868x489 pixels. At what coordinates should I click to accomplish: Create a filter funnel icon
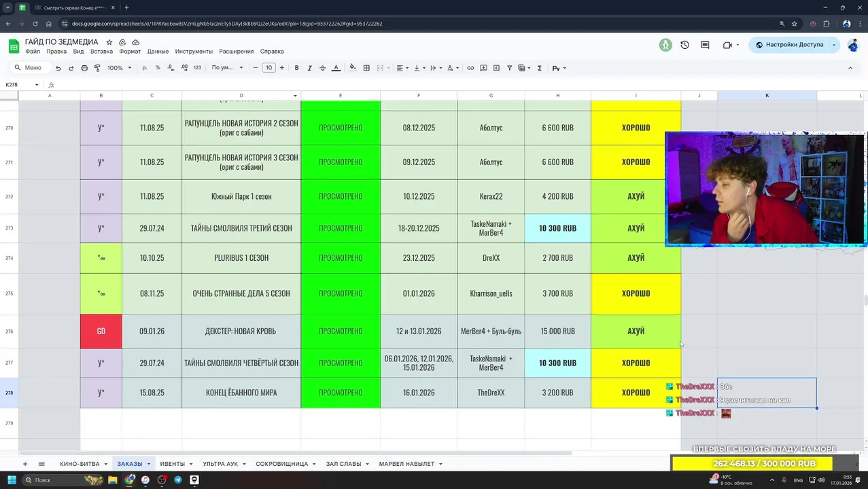tap(509, 68)
